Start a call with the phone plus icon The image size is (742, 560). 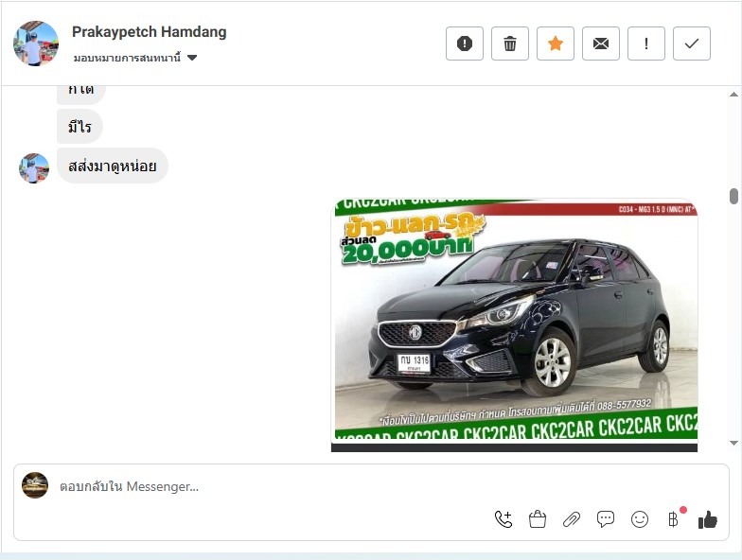pos(503,519)
